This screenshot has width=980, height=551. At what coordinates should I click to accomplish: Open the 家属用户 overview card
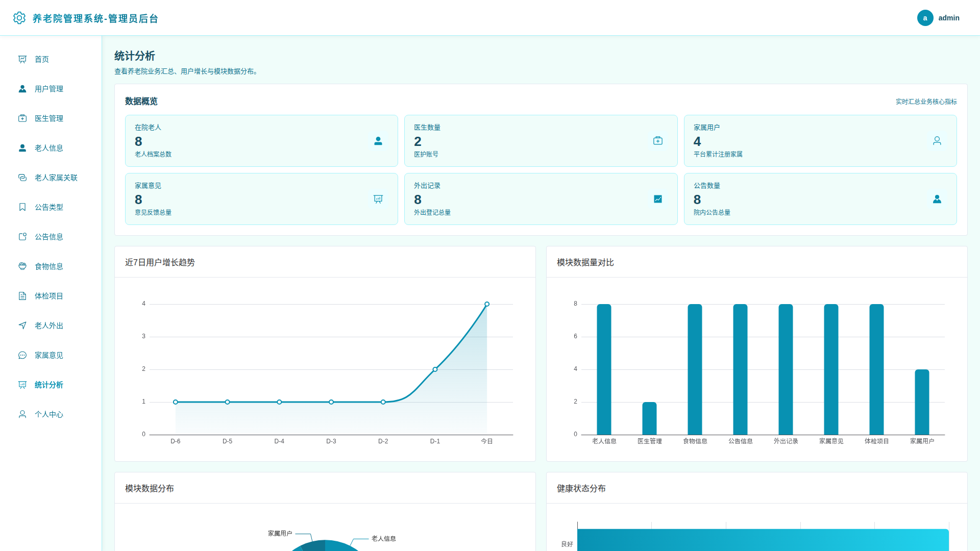click(820, 141)
